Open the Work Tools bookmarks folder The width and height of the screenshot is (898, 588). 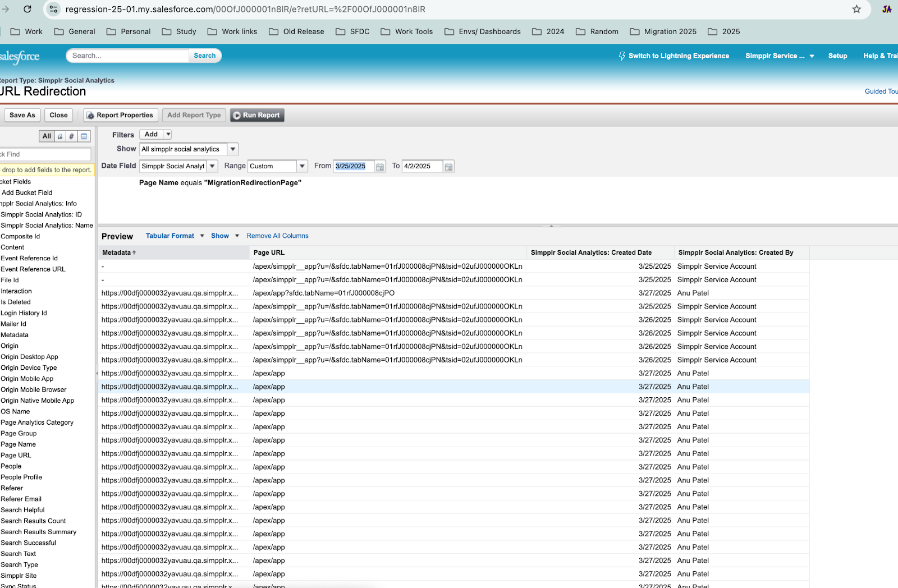point(407,31)
